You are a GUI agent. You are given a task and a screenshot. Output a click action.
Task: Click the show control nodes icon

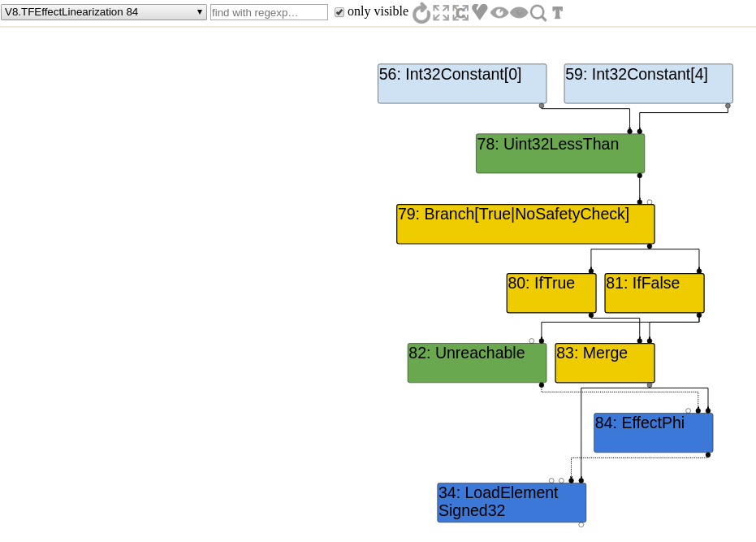[x=460, y=12]
